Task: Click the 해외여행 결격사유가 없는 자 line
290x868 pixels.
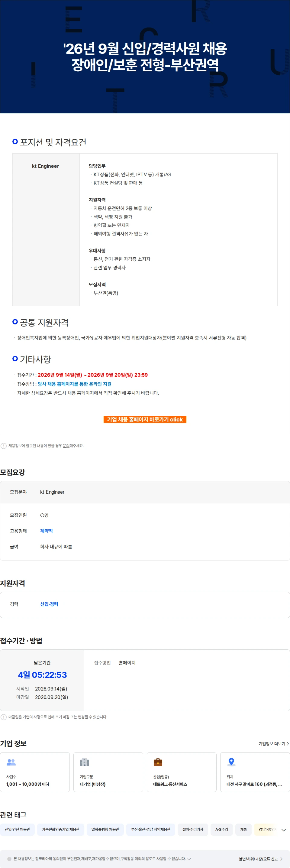Action: click(121, 234)
